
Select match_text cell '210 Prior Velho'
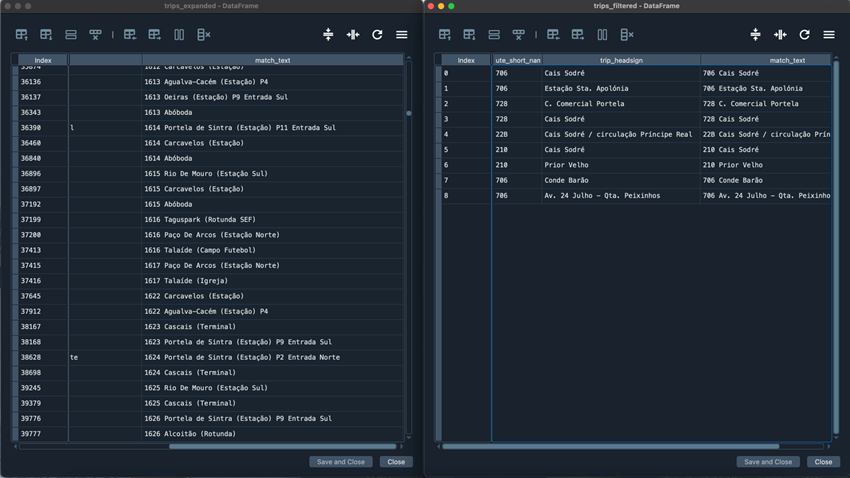765,165
